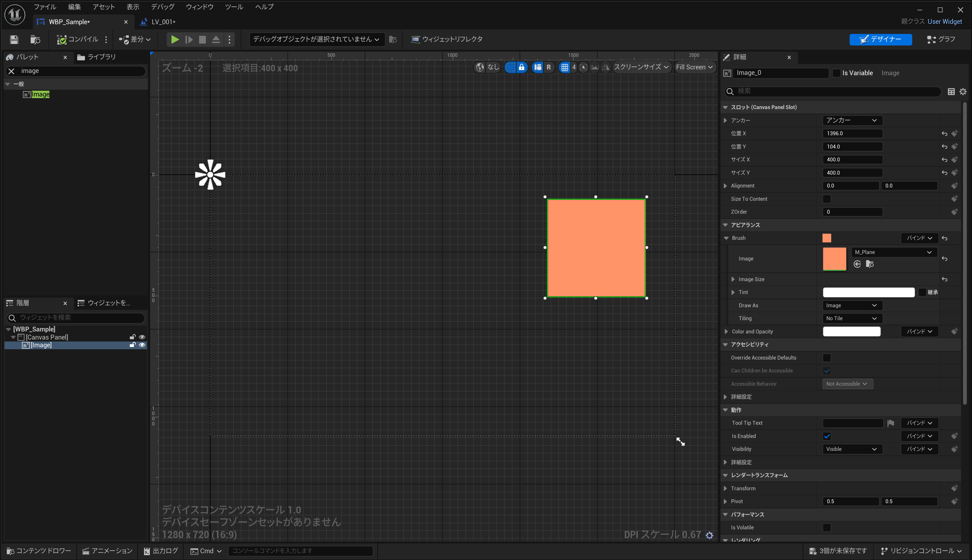The width and height of the screenshot is (972, 560).
Task: Toggle Is Variable checkbox
Action: (836, 73)
